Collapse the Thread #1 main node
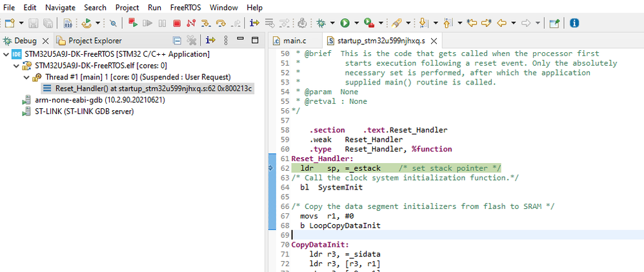 26,77
